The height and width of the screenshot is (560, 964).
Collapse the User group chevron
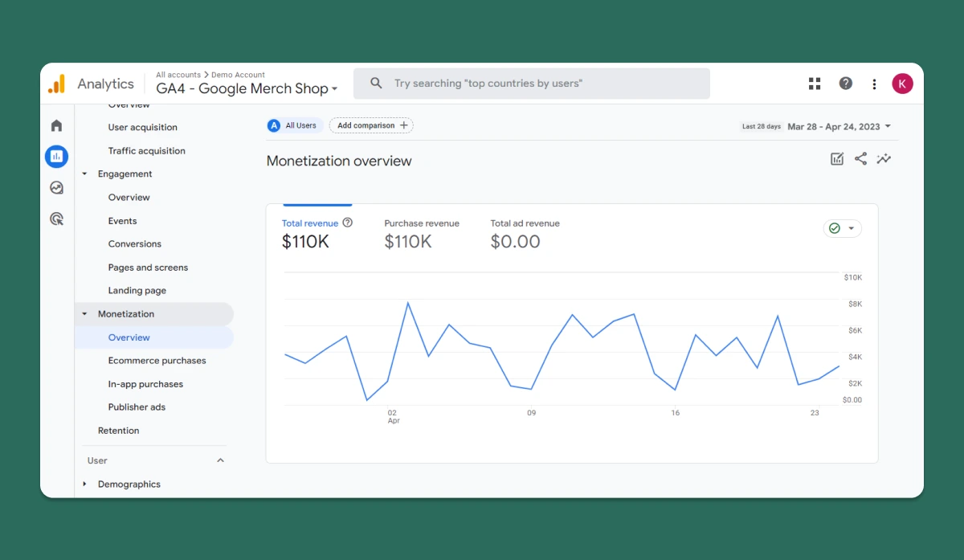click(x=221, y=460)
